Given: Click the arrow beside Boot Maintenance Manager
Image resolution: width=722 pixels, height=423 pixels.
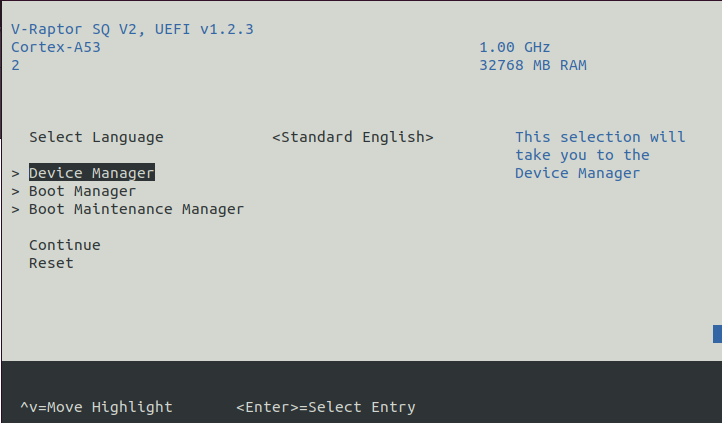Looking at the screenshot, I should 16,209.
